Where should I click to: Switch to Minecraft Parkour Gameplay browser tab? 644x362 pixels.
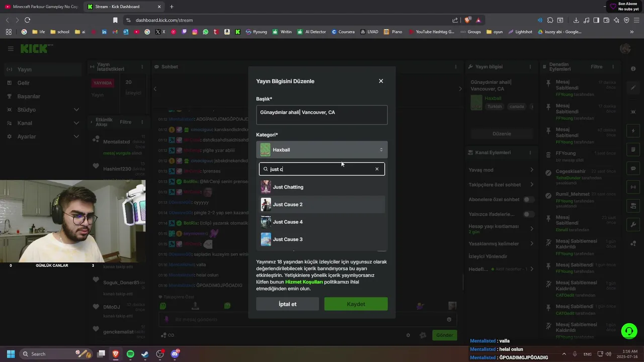42,7
